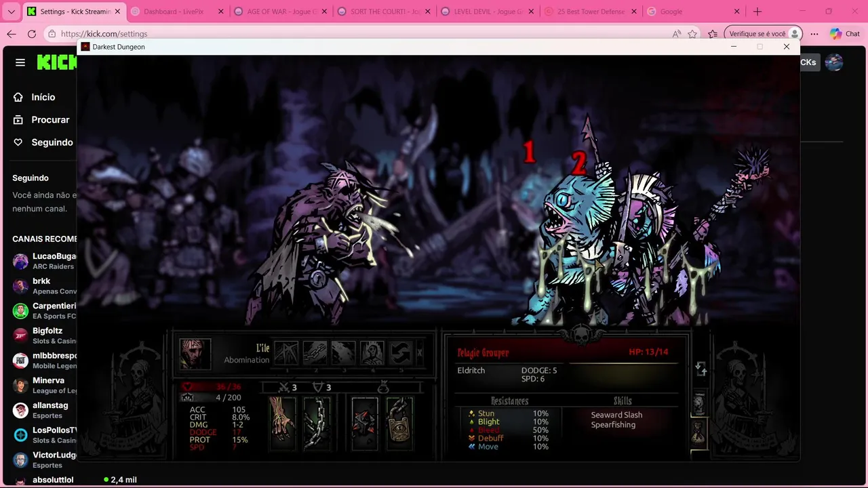
Task: Click the padlock eye trinket slot
Action: click(x=399, y=422)
